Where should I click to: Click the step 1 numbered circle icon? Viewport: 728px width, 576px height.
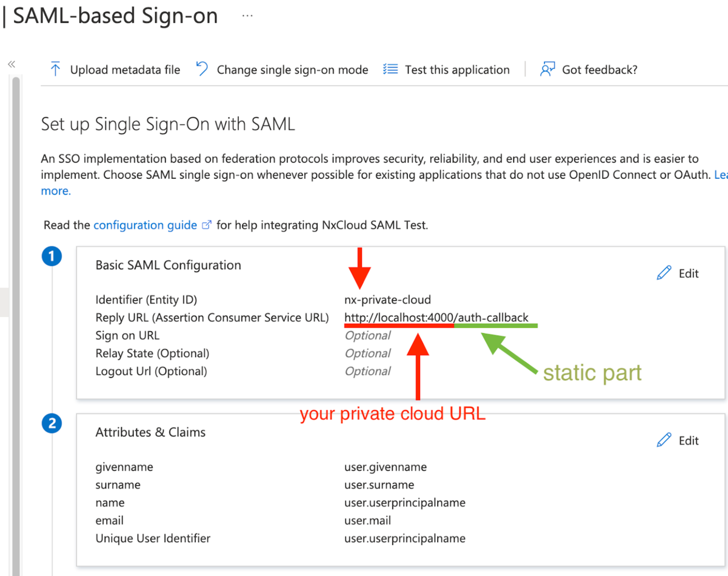coord(52,256)
